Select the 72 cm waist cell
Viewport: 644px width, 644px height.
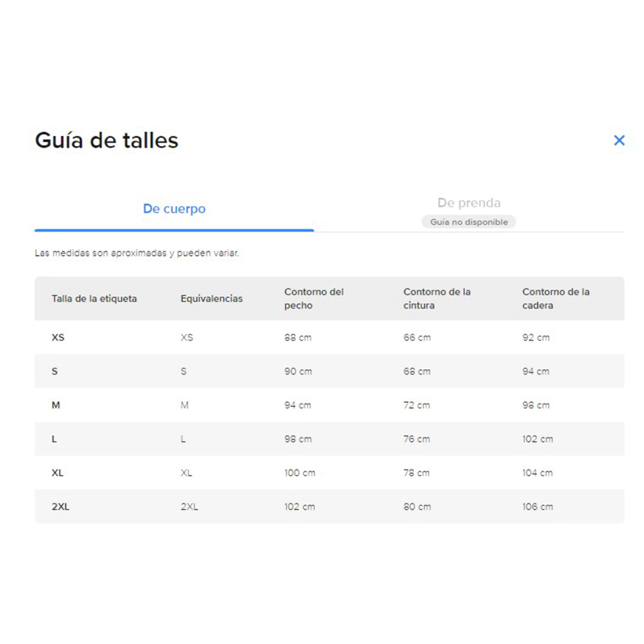[416, 406]
